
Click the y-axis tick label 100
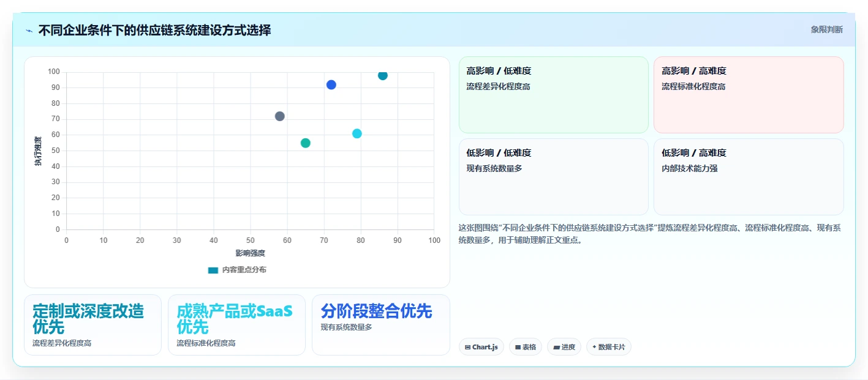54,72
